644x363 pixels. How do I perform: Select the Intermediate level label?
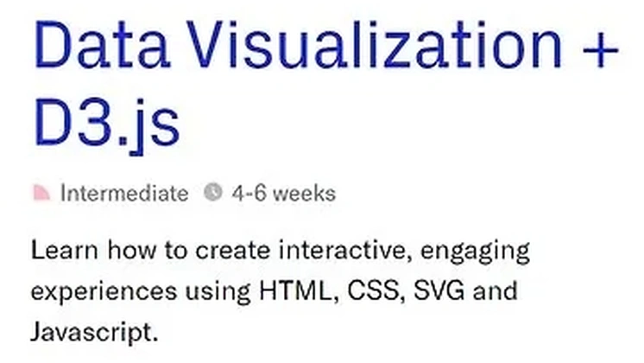(x=123, y=193)
